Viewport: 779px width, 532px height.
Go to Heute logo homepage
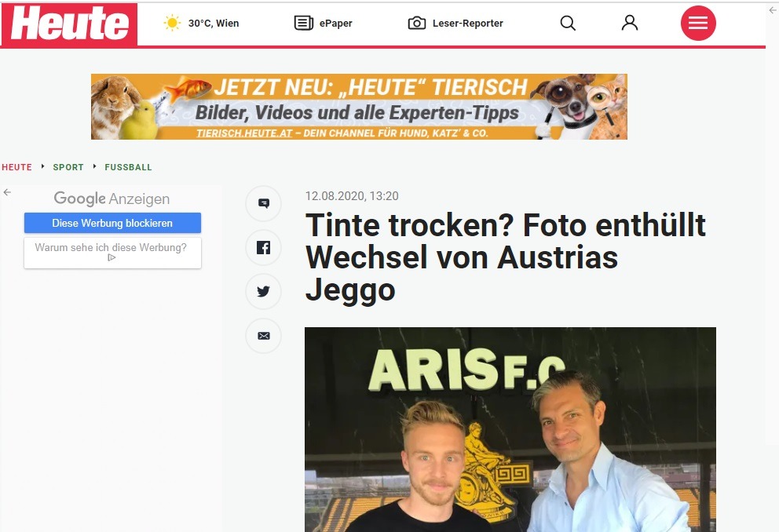[x=69, y=24]
